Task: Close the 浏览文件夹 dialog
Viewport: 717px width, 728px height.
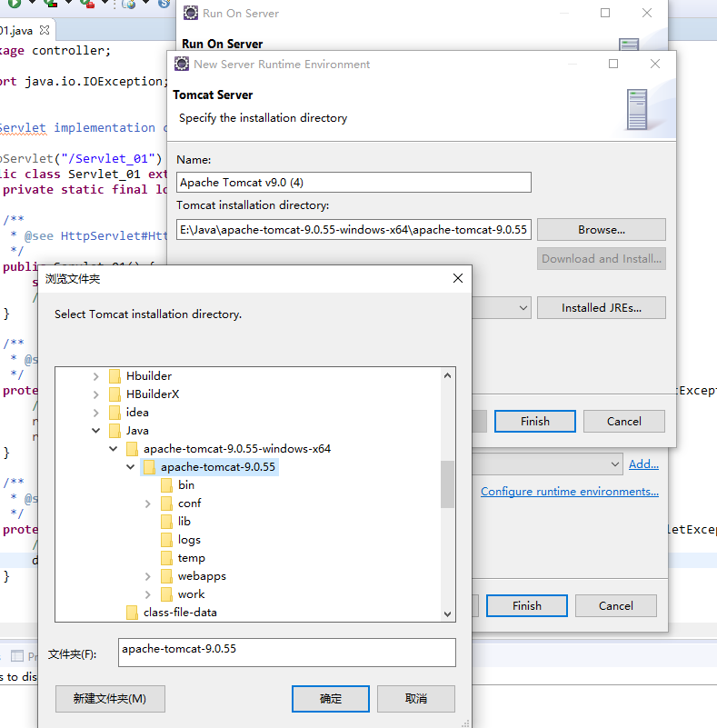Action: [x=458, y=278]
